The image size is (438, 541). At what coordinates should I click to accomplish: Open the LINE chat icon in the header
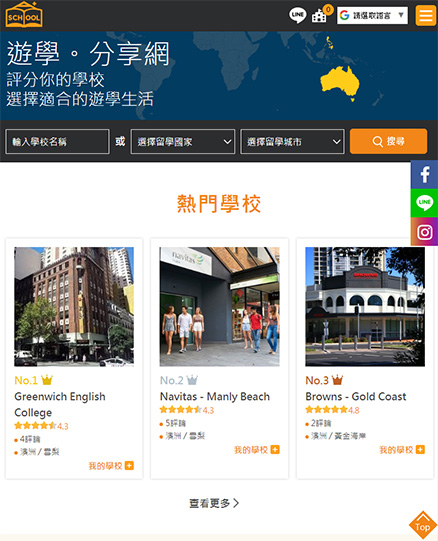click(297, 15)
